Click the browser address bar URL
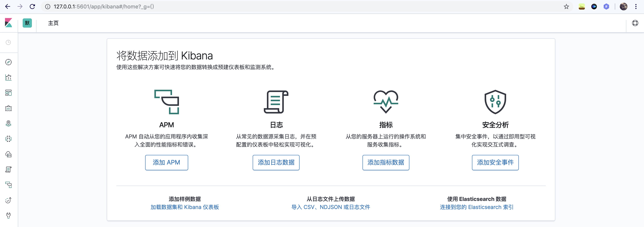This screenshot has width=644, height=227. pos(104,7)
